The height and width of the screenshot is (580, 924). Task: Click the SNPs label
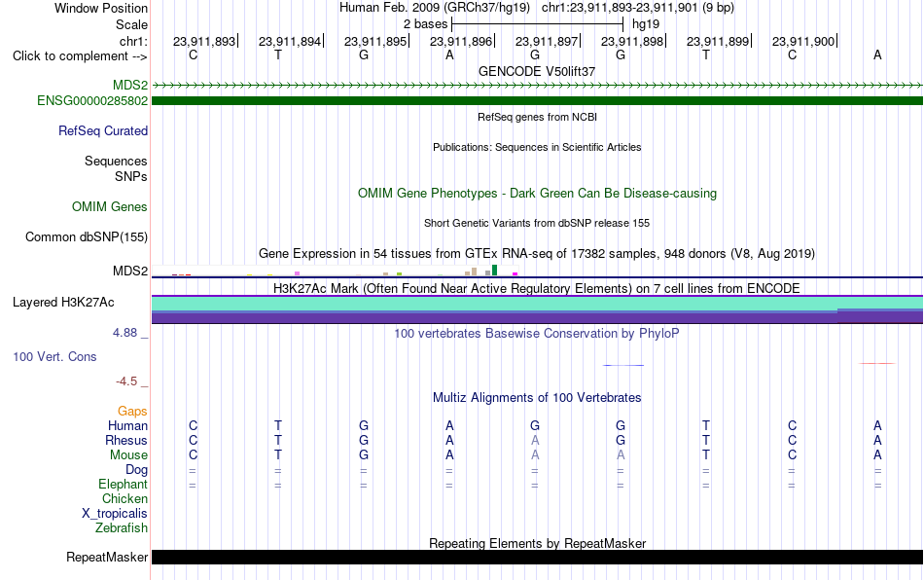[x=131, y=176]
